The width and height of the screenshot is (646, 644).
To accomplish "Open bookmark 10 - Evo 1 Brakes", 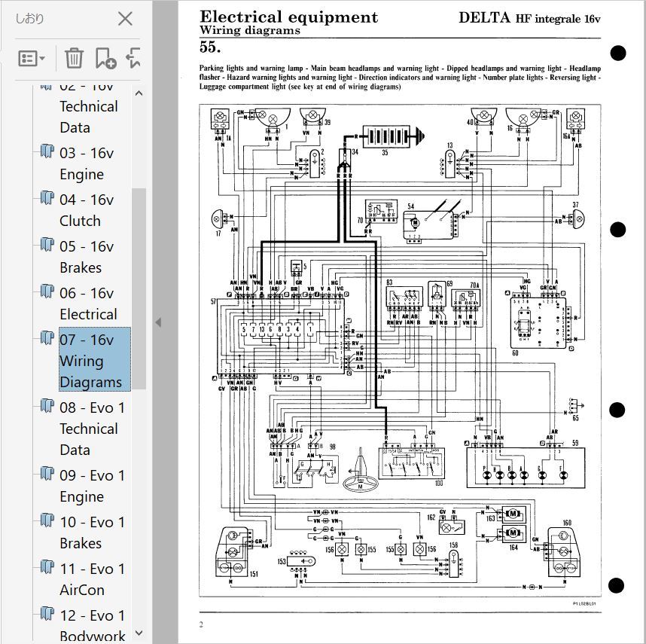I will [x=93, y=533].
